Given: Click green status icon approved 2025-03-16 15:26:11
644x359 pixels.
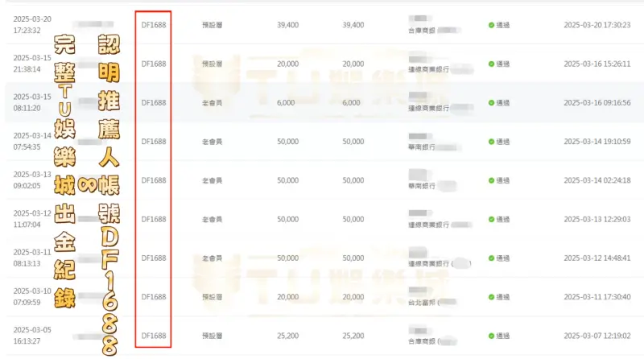Looking at the screenshot, I should coord(491,64).
